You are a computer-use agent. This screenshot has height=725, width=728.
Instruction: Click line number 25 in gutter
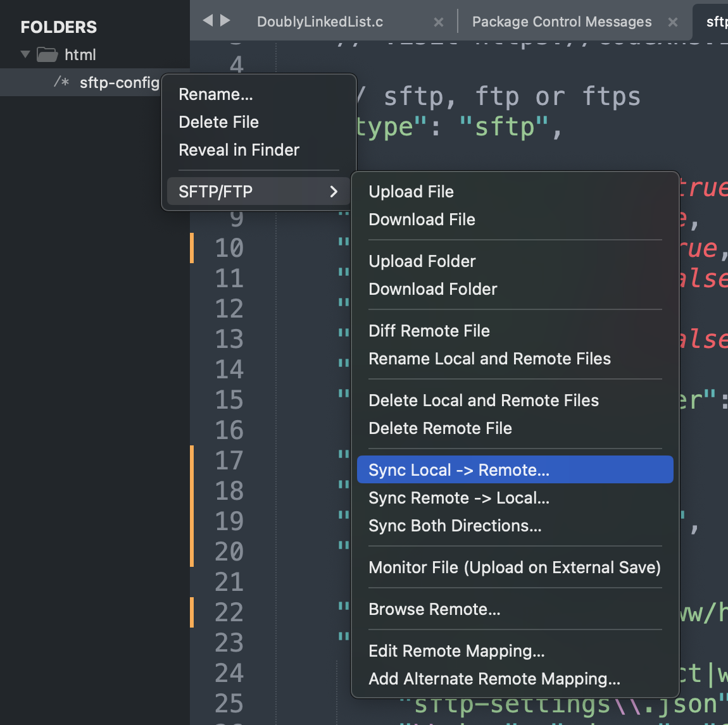(229, 703)
